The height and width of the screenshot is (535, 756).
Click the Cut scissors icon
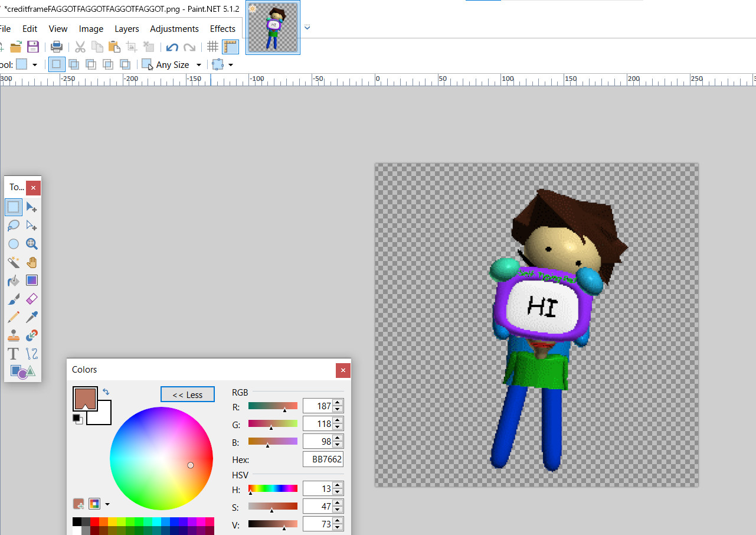pyautogui.click(x=80, y=47)
